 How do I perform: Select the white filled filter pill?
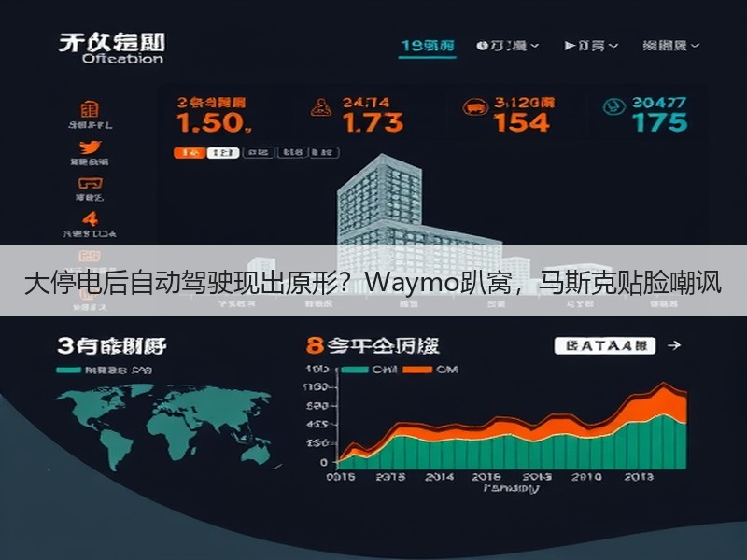point(223,153)
